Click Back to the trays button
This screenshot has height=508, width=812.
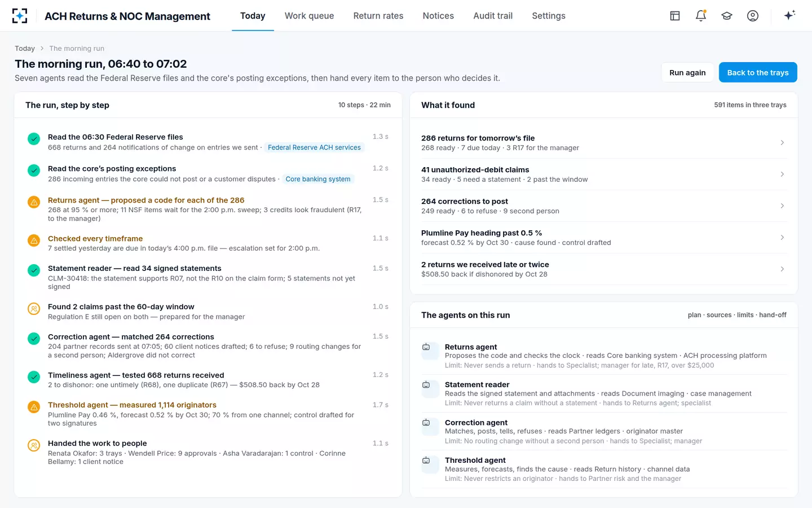758,72
